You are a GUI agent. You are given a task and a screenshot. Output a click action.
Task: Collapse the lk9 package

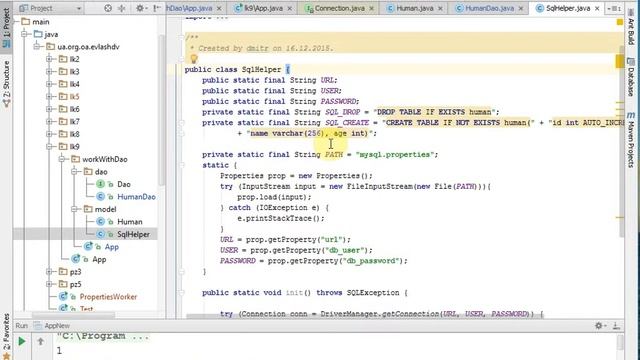[x=49, y=147]
